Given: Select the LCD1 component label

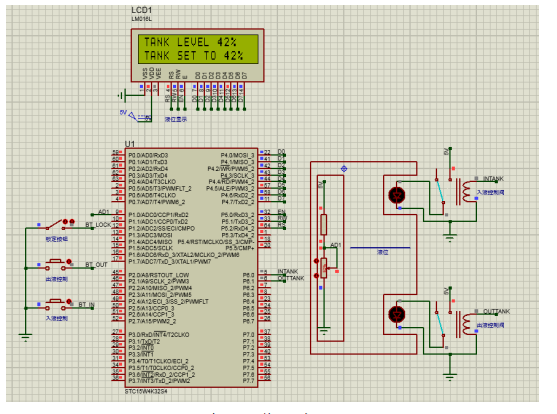Looking at the screenshot, I should coord(141,10).
